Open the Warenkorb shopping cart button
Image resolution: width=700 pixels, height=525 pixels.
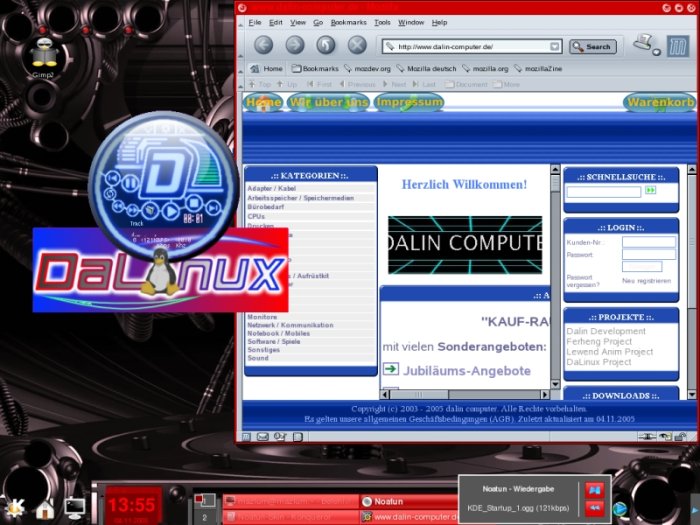tap(660, 102)
